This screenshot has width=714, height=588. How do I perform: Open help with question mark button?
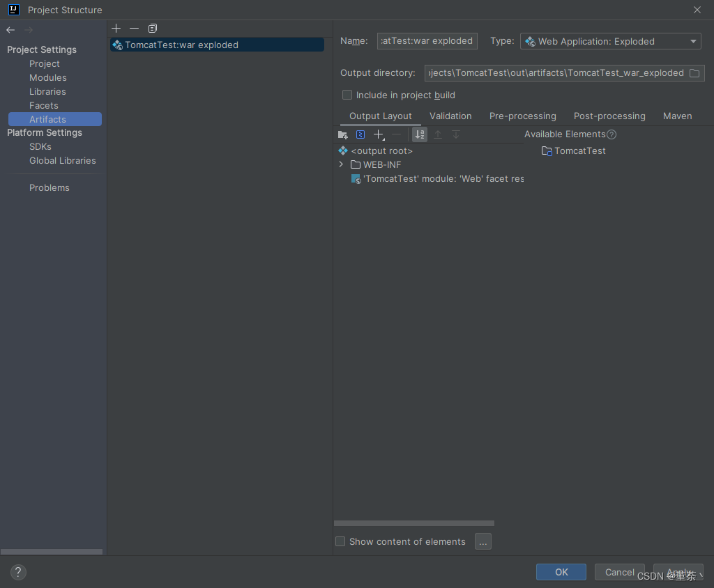17,572
